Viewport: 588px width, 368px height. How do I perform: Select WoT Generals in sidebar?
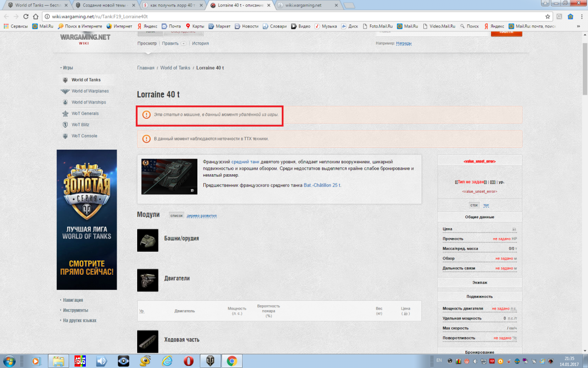pyautogui.click(x=81, y=114)
